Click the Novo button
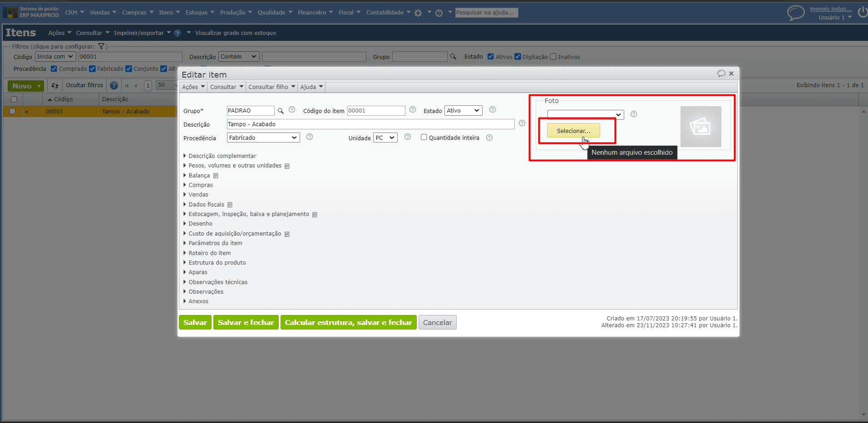Image resolution: width=868 pixels, height=423 pixels. click(x=25, y=86)
